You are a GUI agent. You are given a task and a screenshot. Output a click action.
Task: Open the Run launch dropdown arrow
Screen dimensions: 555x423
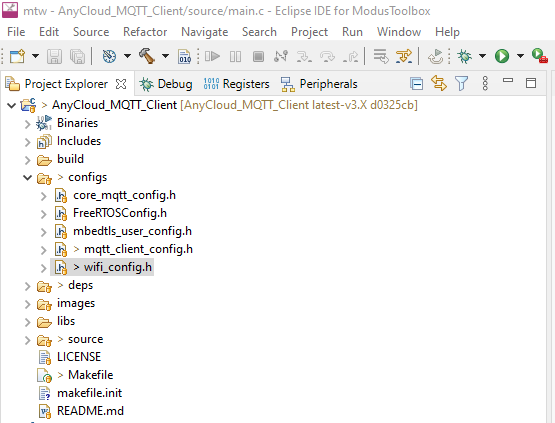[x=520, y=56]
